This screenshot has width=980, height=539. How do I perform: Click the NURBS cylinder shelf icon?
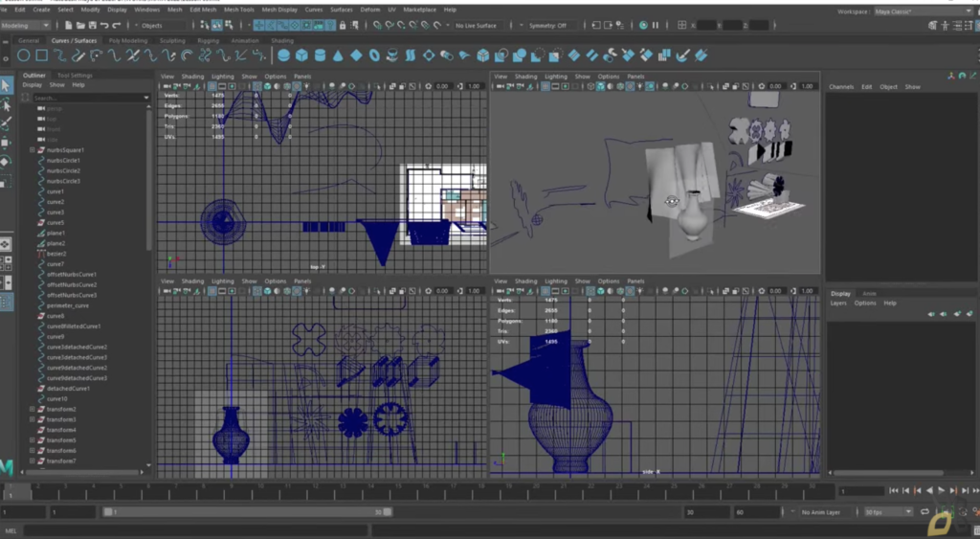tap(320, 56)
